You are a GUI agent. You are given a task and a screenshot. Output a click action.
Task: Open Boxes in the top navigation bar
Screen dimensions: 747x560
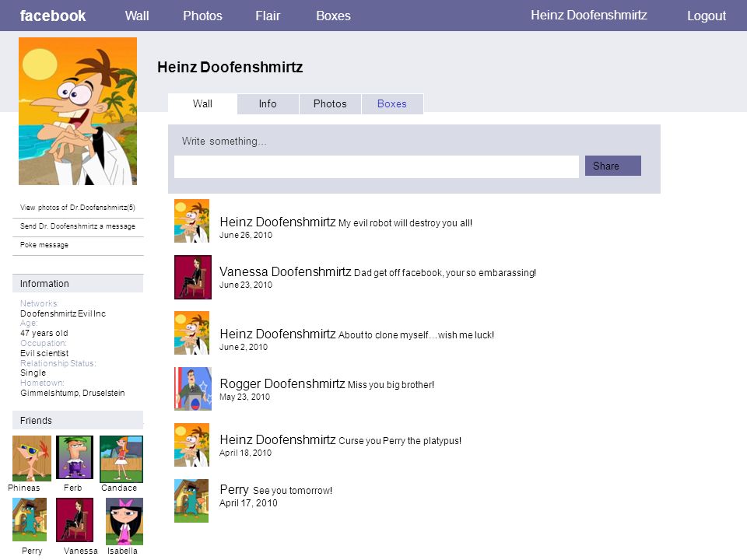point(333,16)
